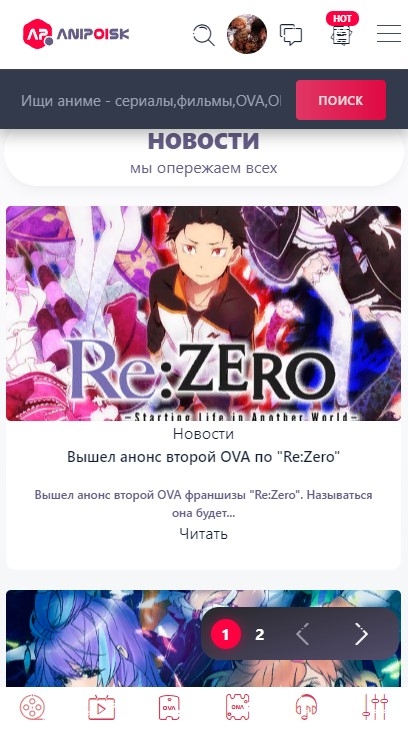Open the hamburger menu

point(389,33)
